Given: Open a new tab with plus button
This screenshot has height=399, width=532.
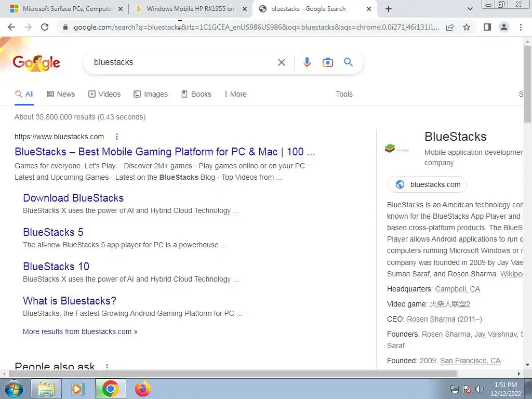Looking at the screenshot, I should pyautogui.click(x=389, y=9).
